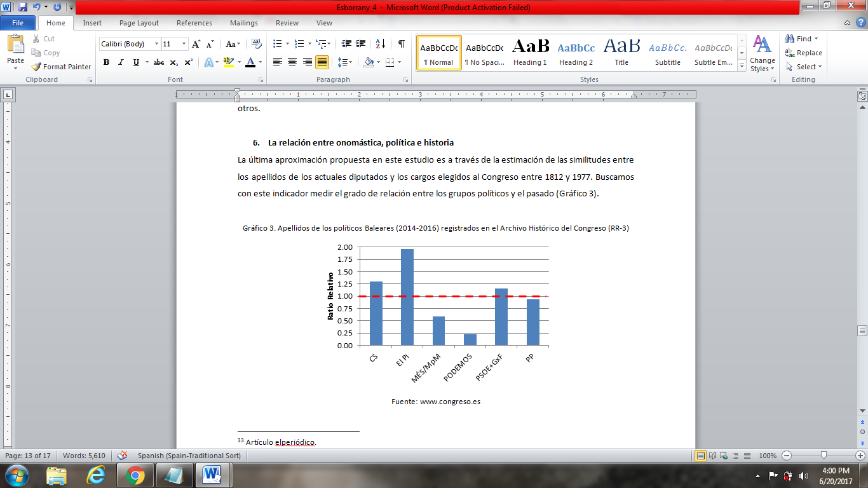
Task: Toggle show/hide paragraph marks
Action: pyautogui.click(x=401, y=44)
